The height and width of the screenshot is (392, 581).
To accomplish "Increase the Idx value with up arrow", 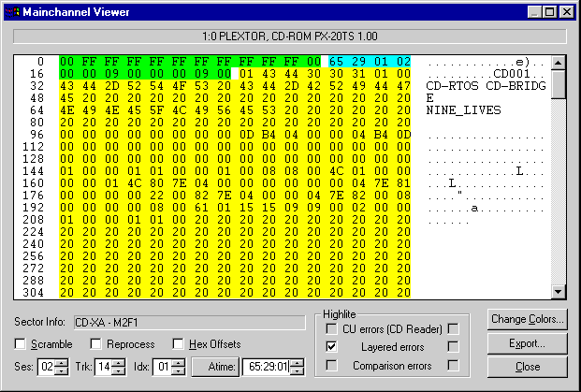I will coord(178,363).
